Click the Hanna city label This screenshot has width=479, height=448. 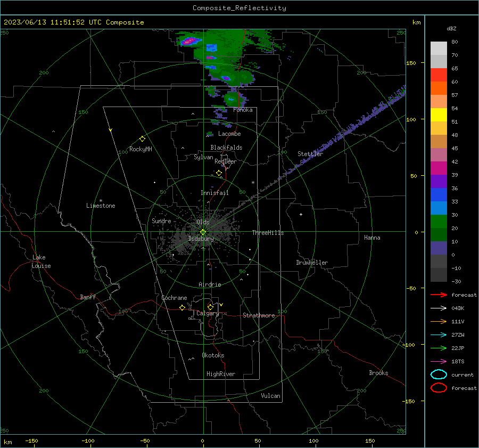tap(372, 238)
